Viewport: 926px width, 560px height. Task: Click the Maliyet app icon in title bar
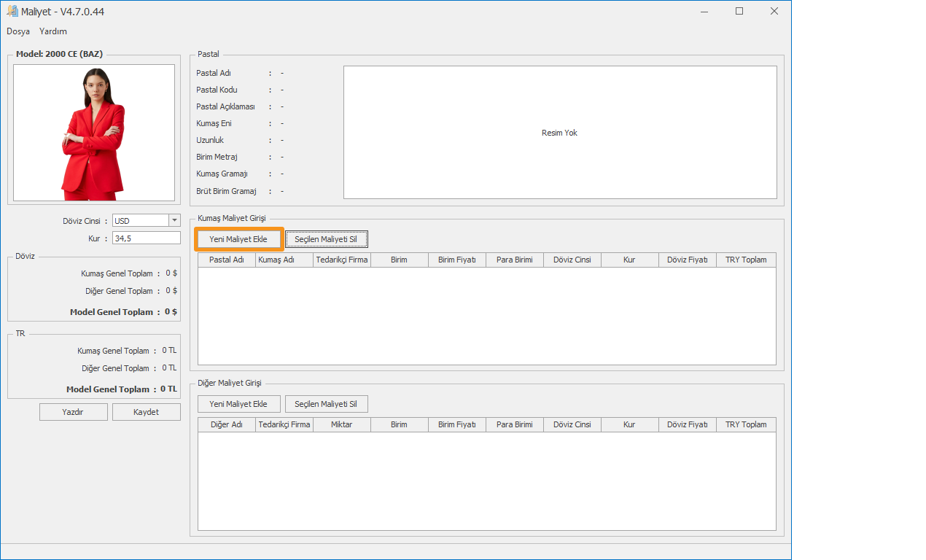(12, 12)
